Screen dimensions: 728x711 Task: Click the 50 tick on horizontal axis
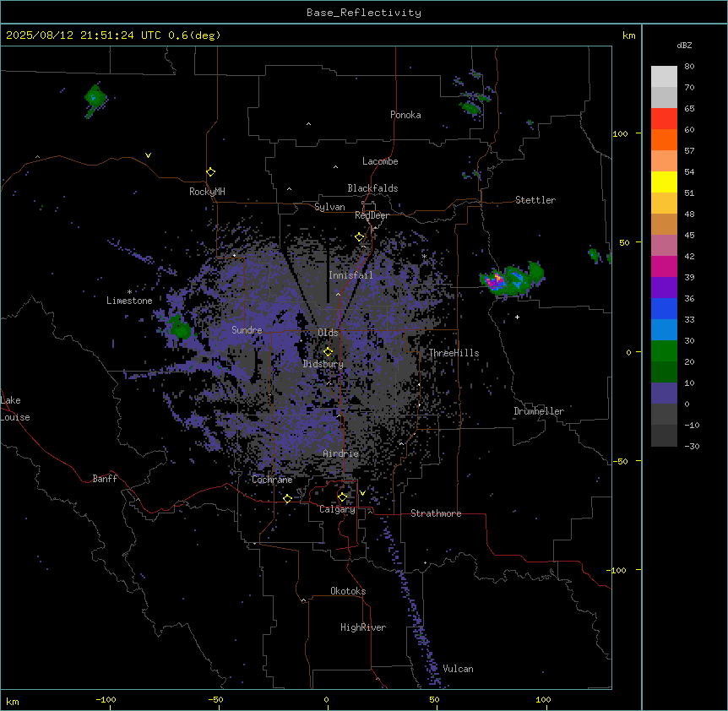pos(435,699)
